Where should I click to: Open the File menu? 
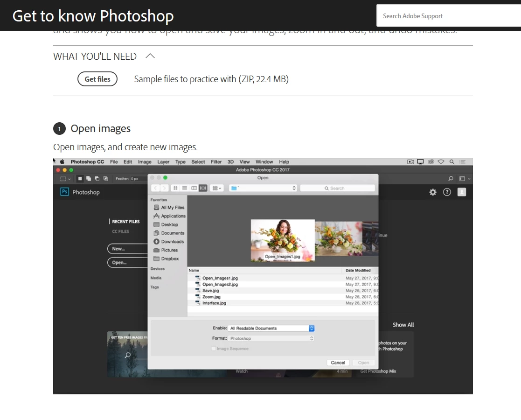[114, 162]
